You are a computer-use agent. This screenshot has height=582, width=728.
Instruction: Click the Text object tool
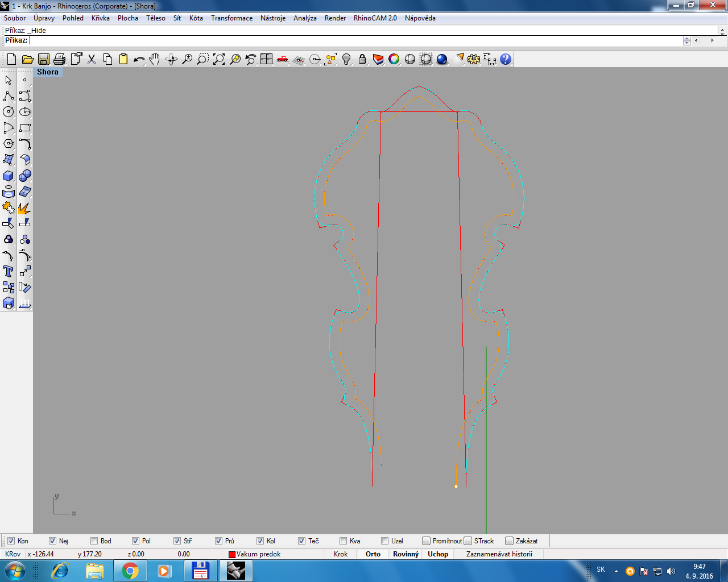point(9,271)
